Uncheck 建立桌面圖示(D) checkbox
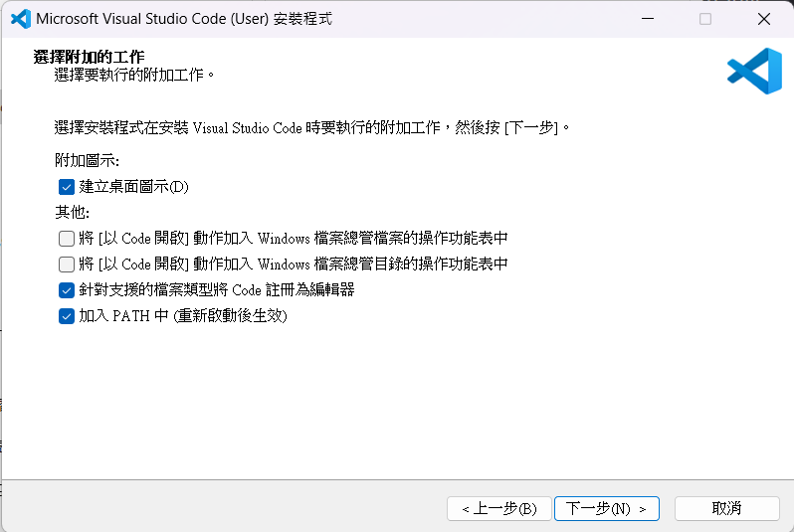Screen dimensions: 794x532 click(67, 187)
